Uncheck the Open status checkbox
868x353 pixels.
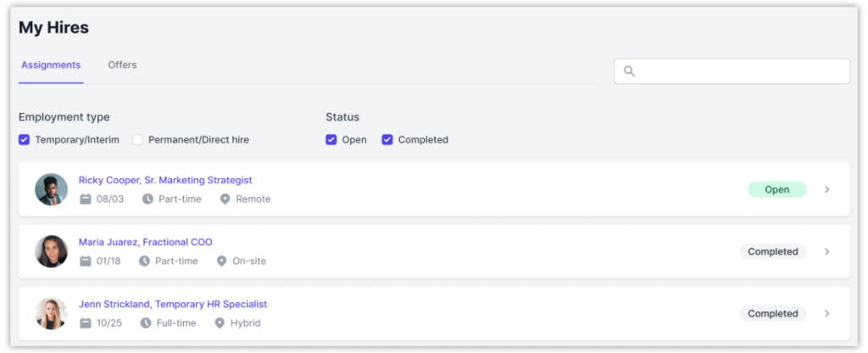pyautogui.click(x=331, y=140)
